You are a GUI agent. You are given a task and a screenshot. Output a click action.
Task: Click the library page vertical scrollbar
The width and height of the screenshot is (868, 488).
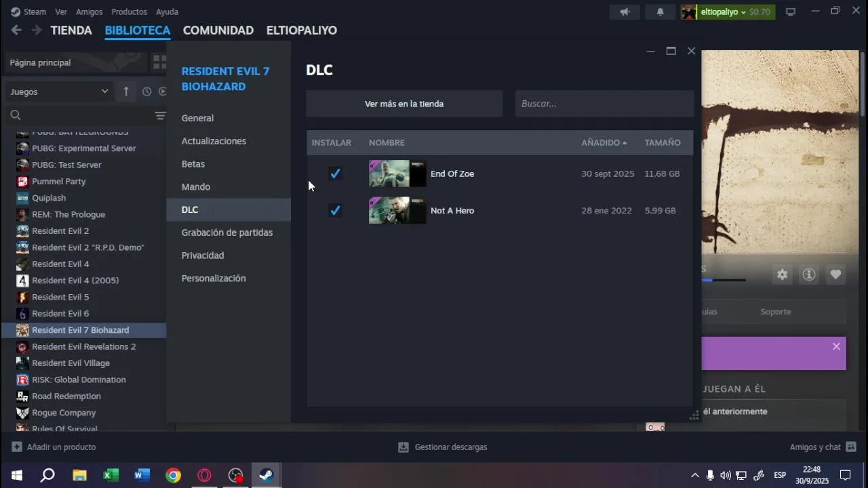[863, 85]
